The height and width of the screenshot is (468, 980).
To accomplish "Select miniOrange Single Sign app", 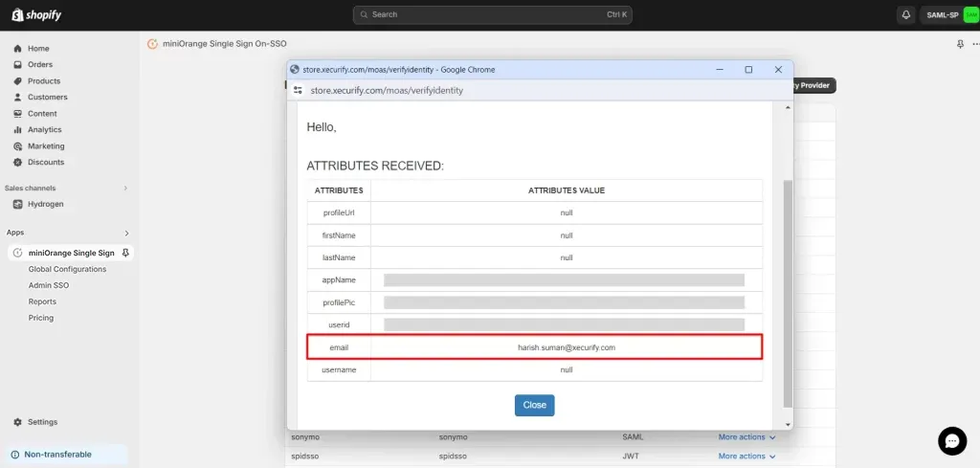I will coord(71,253).
